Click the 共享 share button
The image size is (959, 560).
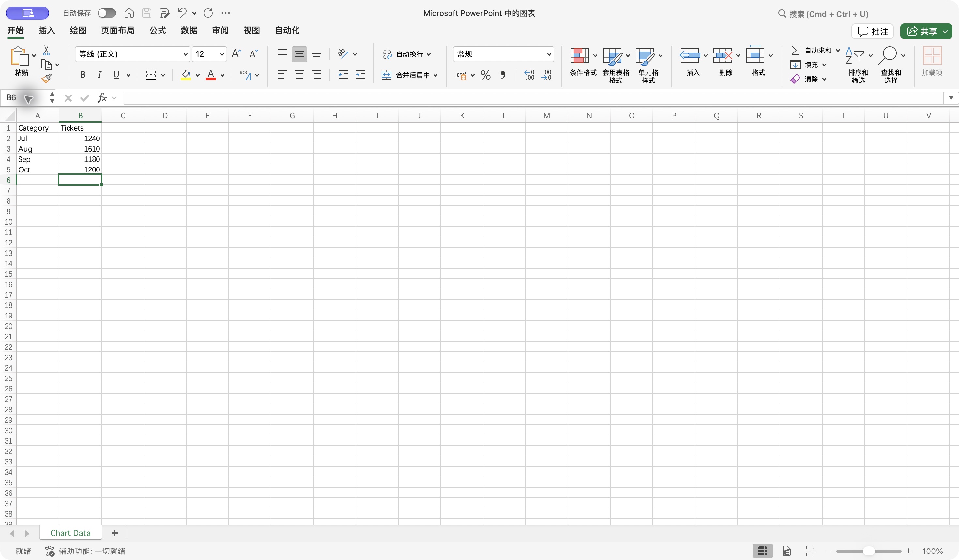(x=926, y=31)
